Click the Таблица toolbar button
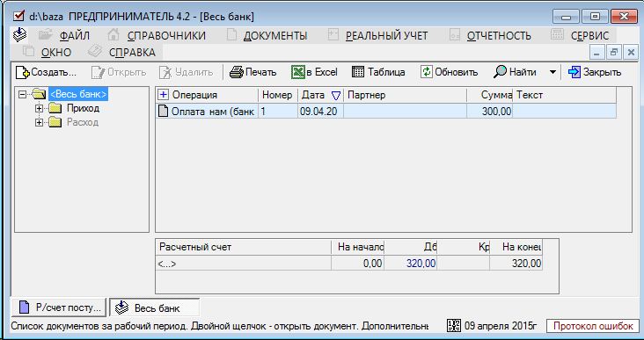Screen dimensions: 644x340 378,73
